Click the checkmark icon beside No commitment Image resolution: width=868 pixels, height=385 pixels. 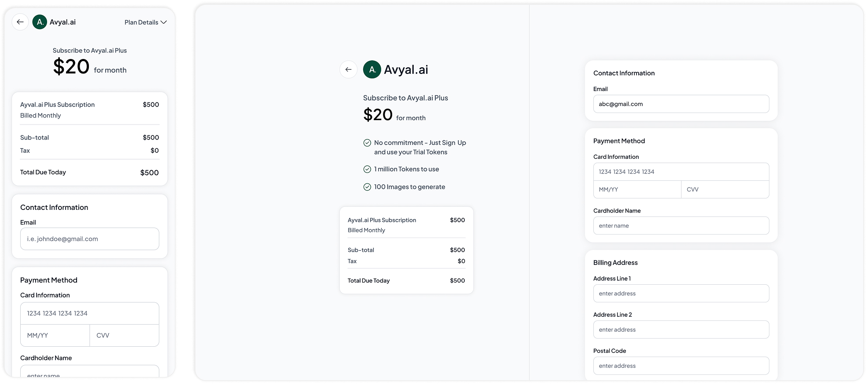click(367, 143)
